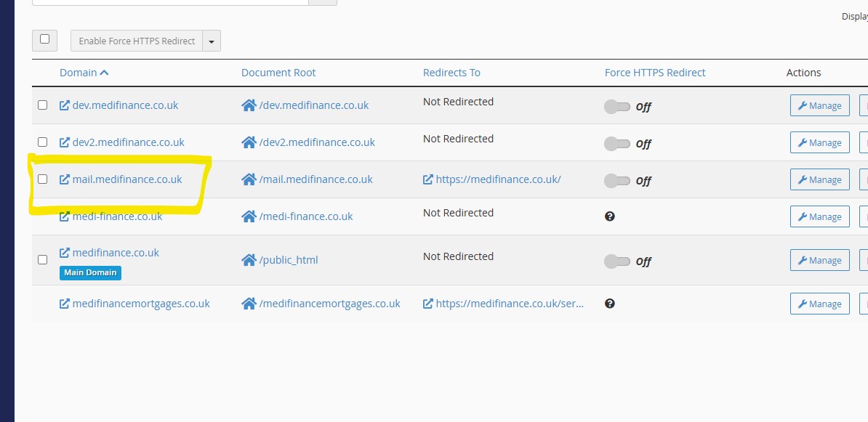
Task: Click the question mark icon on medi-finance.co.uk row
Action: coord(610,216)
